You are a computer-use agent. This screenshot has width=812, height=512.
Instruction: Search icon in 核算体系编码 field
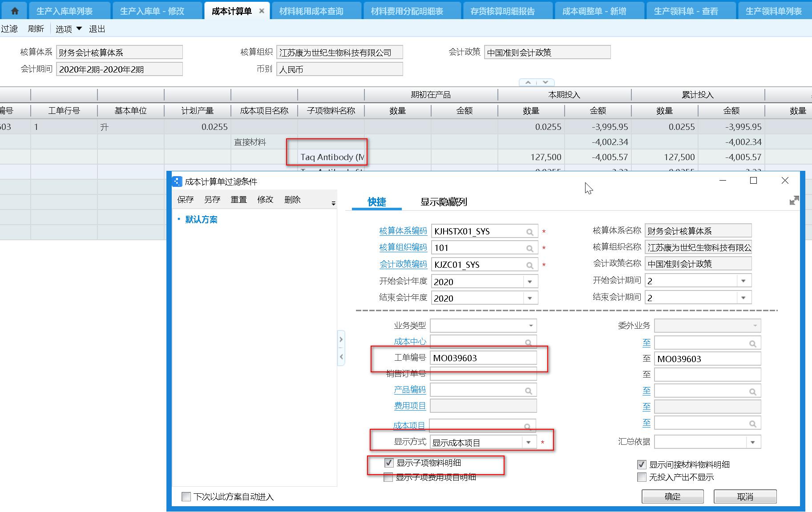point(529,232)
